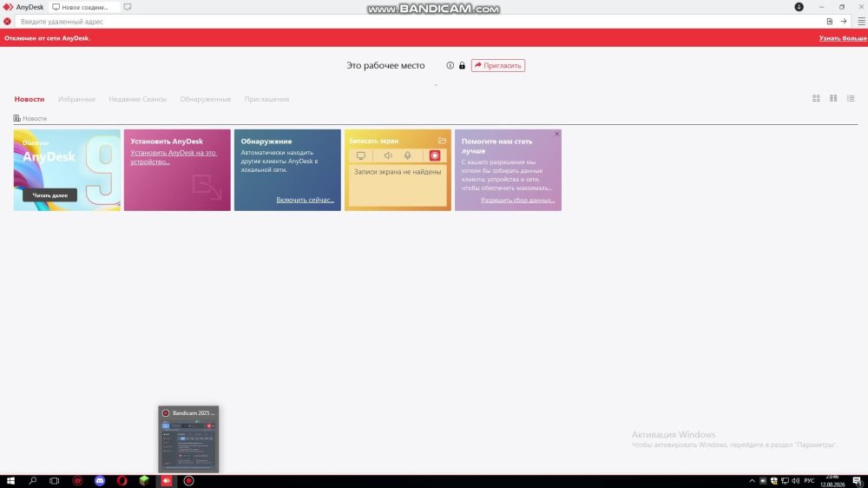Open the new session tab icon
Image resolution: width=868 pixels, height=488 pixels.
point(128,7)
